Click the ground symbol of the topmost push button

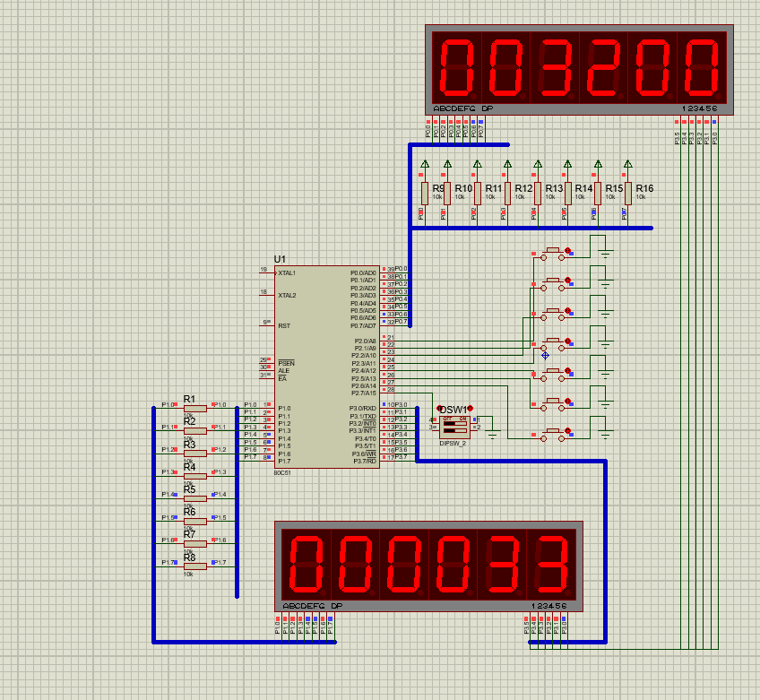[605, 254]
